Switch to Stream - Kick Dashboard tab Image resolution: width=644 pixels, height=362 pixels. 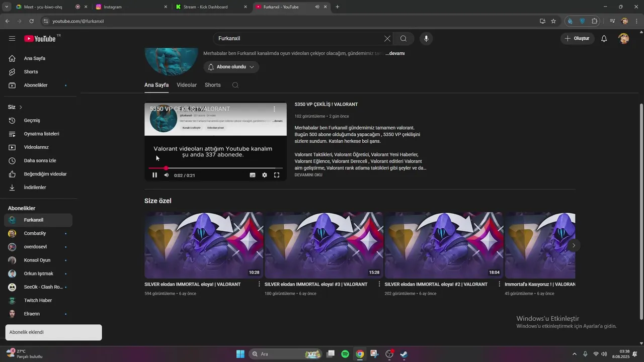coord(211,7)
